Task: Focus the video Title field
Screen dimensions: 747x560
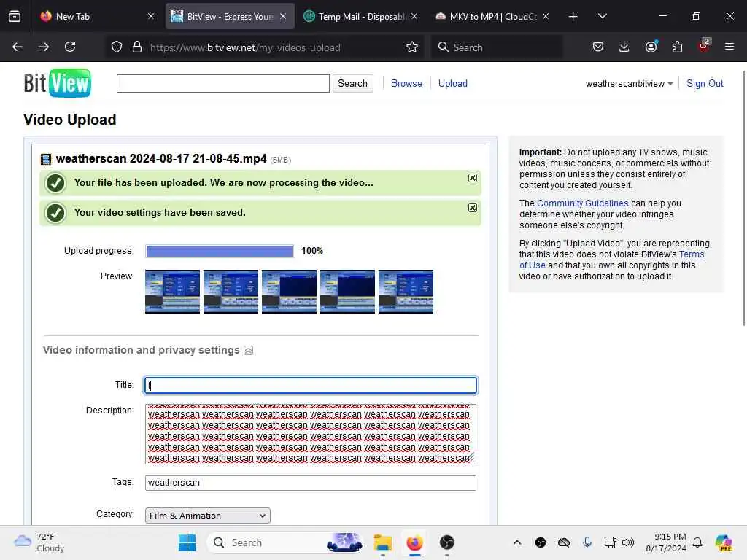Action: (311, 385)
